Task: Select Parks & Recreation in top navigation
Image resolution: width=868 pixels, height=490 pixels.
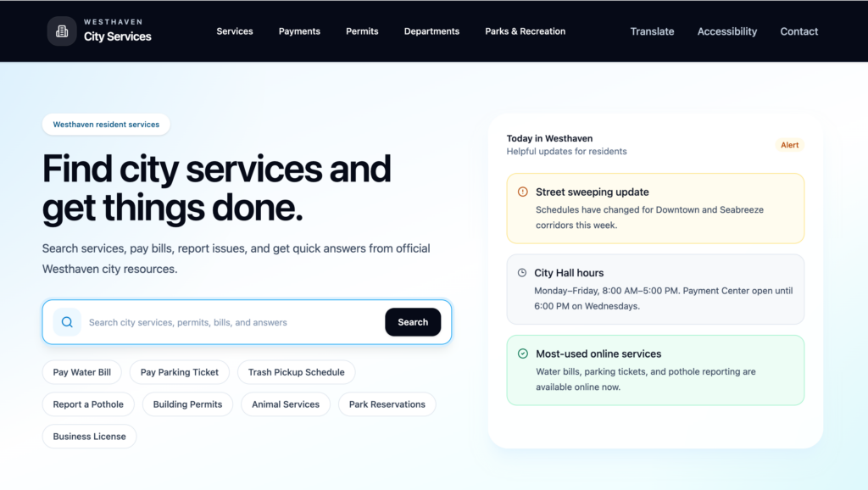Action: (x=525, y=31)
